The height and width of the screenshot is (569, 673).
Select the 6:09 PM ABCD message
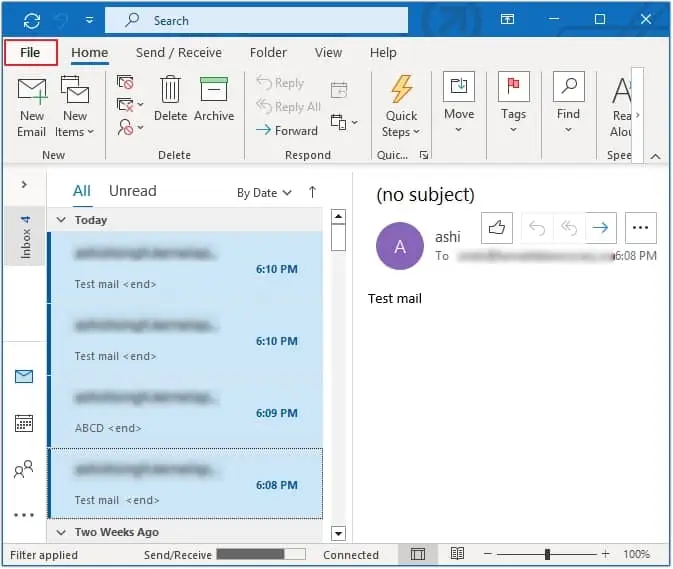click(186, 412)
